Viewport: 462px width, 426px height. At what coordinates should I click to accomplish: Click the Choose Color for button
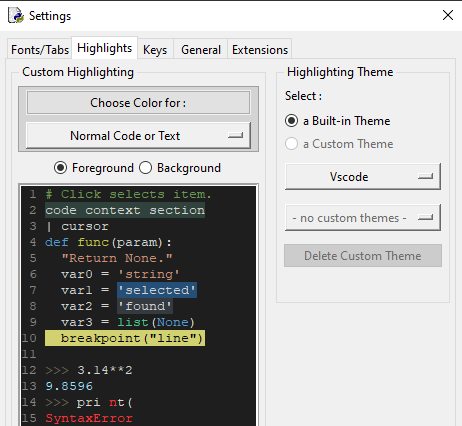point(138,103)
